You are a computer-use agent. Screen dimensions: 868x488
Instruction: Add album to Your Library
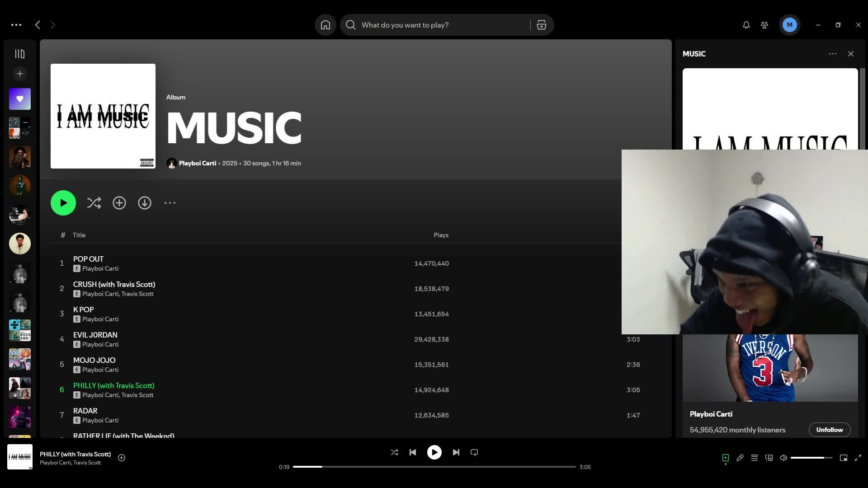[x=119, y=203]
